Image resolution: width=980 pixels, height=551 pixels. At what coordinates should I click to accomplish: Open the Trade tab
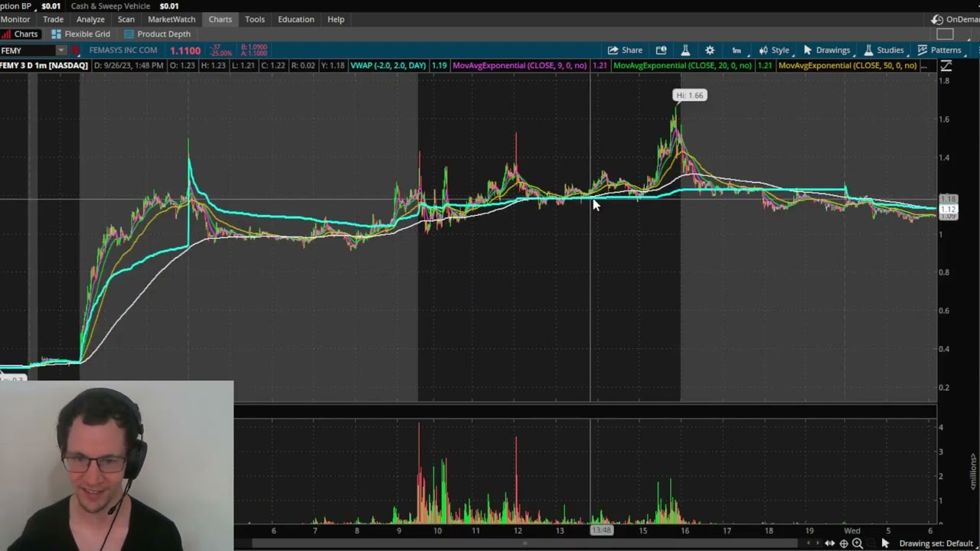pyautogui.click(x=53, y=19)
